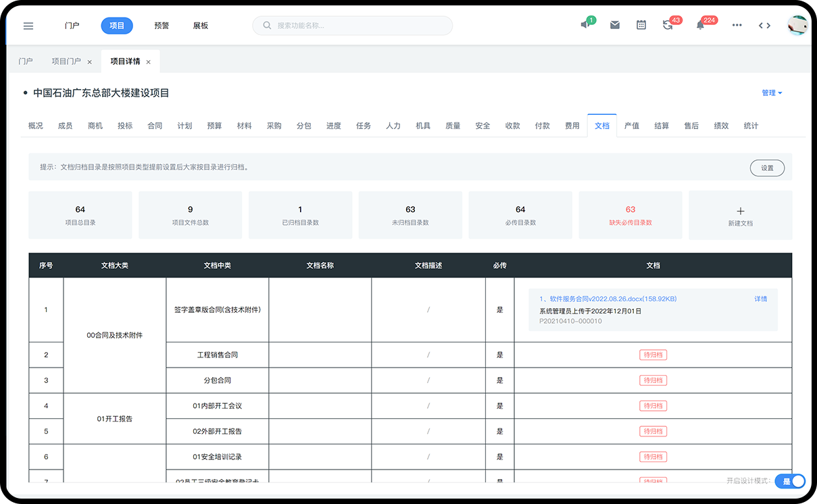
Task: Click the refresh icon with 43 badge
Action: coord(668,25)
